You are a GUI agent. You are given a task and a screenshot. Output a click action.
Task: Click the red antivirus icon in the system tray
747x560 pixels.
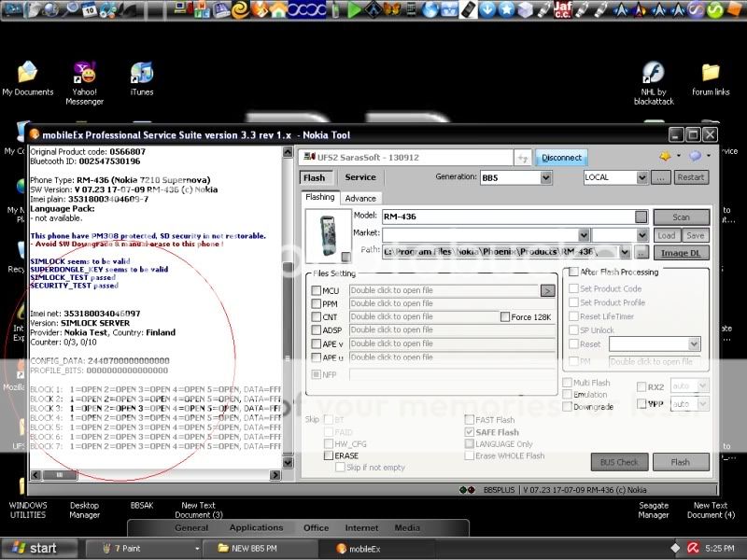coord(693,549)
